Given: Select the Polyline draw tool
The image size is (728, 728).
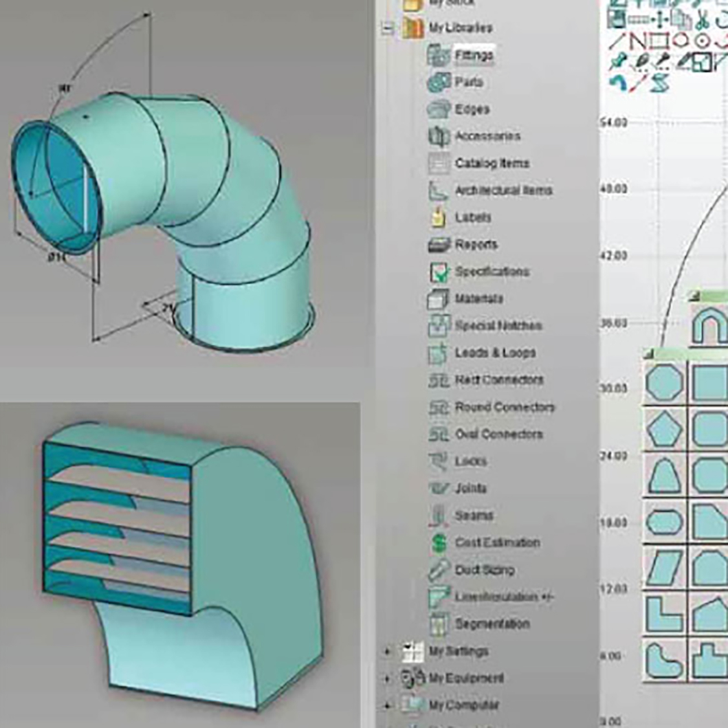Looking at the screenshot, I should (x=638, y=42).
